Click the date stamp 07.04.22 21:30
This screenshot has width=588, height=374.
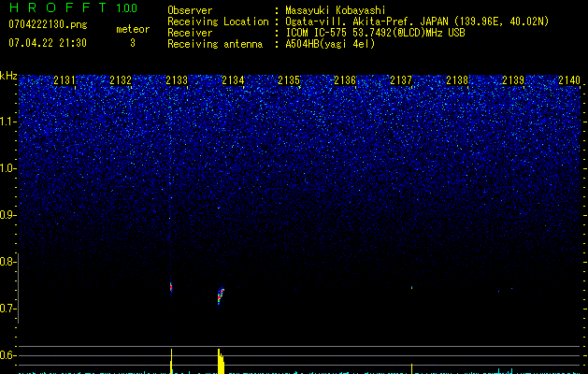tap(48, 43)
